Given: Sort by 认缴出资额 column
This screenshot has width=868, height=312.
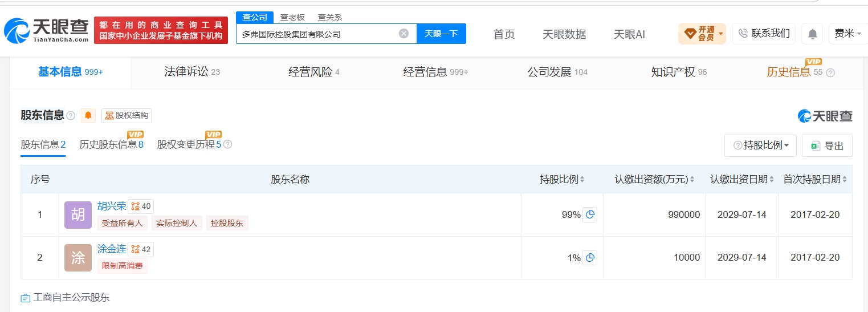Looking at the screenshot, I should pos(654,179).
